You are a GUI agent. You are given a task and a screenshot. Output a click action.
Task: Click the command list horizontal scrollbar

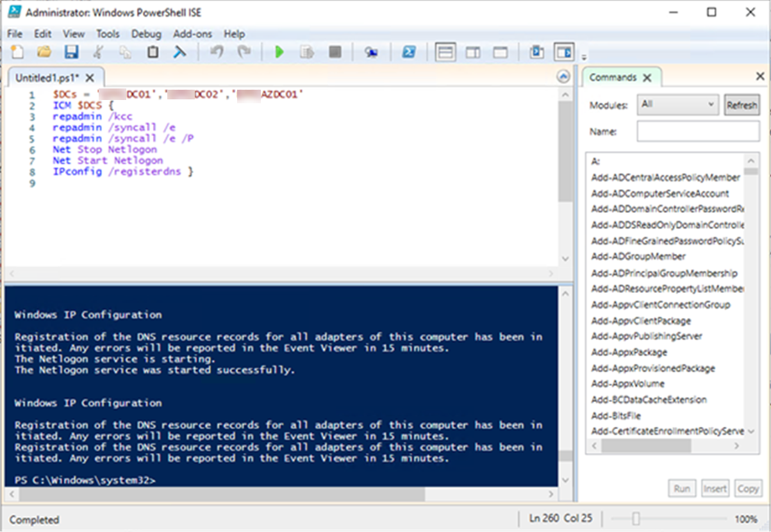coord(646,445)
